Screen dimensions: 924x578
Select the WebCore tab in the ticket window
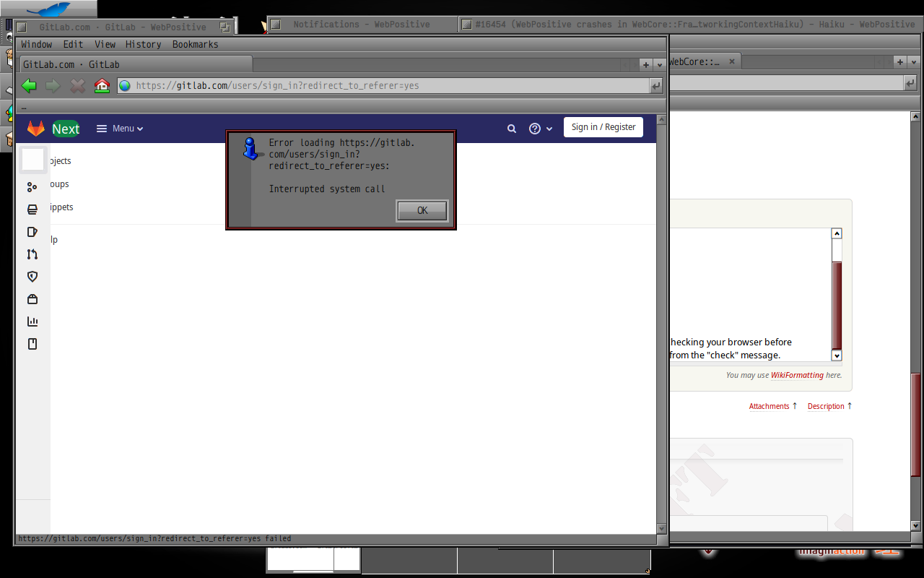pyautogui.click(x=704, y=61)
